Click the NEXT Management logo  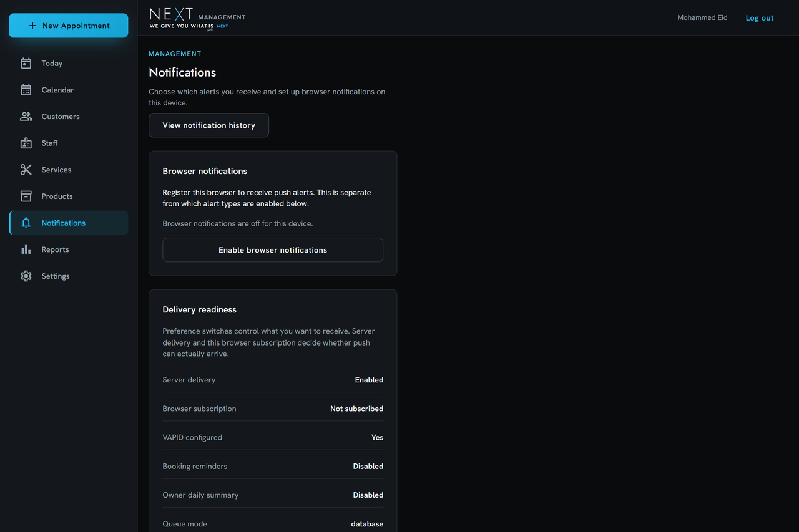(x=197, y=19)
